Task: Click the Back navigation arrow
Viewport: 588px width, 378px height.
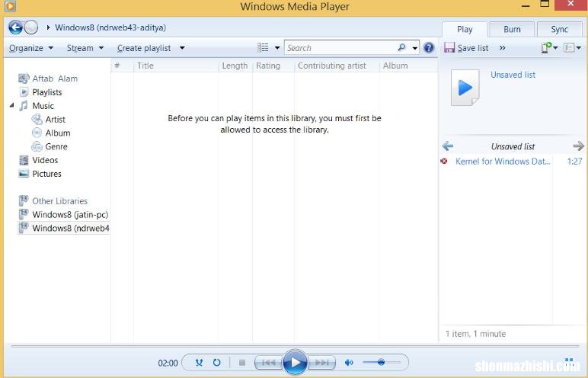Action: [15, 27]
